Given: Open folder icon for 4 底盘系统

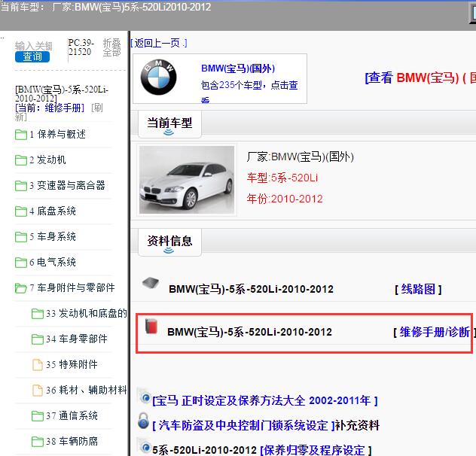Looking at the screenshot, I should click(x=20, y=211).
